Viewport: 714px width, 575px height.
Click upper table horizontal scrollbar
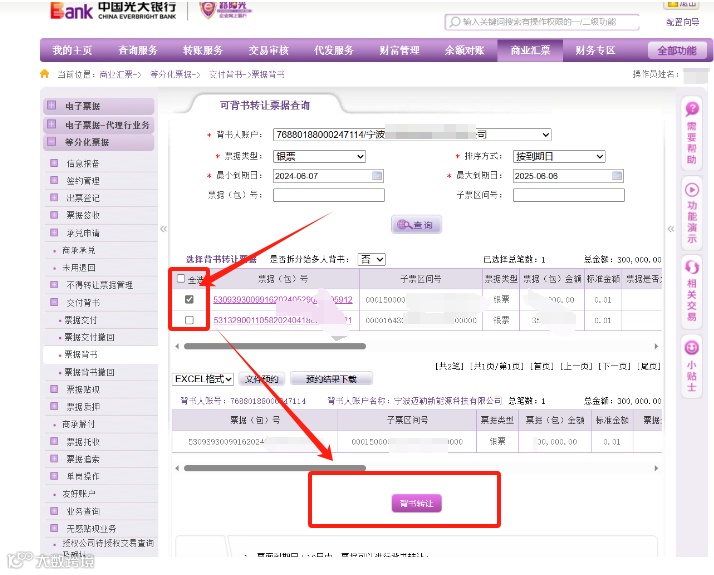[275, 346]
